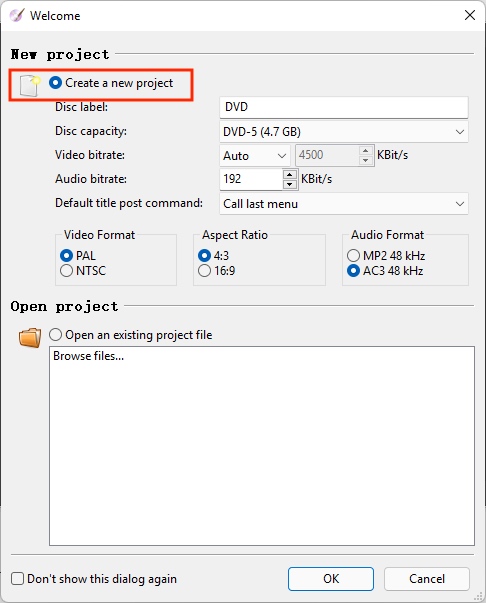Close the Welcome dialog window
The width and height of the screenshot is (486, 603).
469,15
